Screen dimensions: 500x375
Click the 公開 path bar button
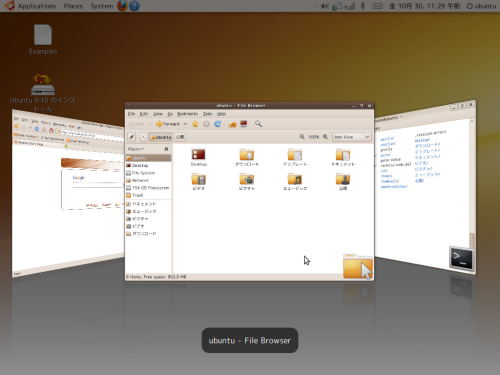tap(180, 137)
